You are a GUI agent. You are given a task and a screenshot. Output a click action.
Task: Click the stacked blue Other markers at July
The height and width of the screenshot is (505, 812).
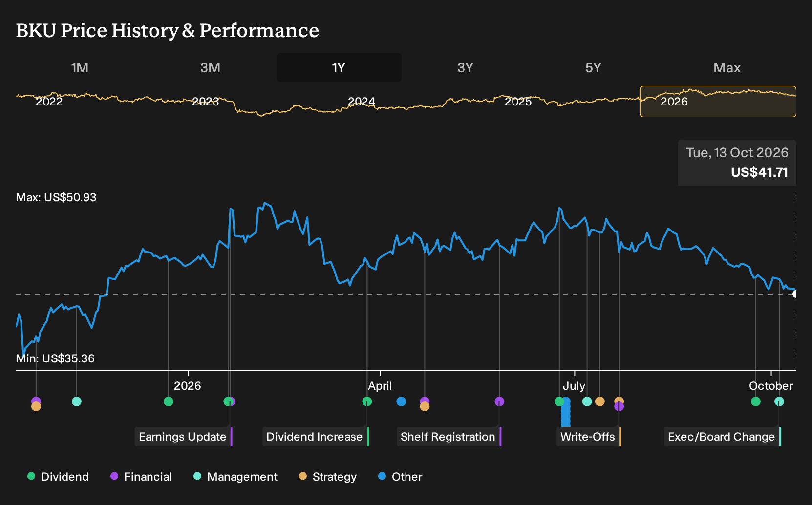[x=566, y=412]
